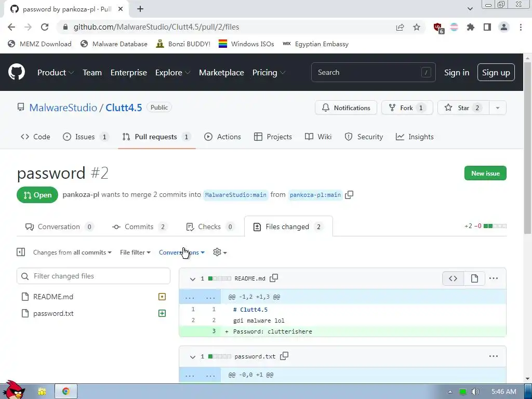Screen dimensions: 532x399
Task: Click the green New issue button
Action: (485, 174)
